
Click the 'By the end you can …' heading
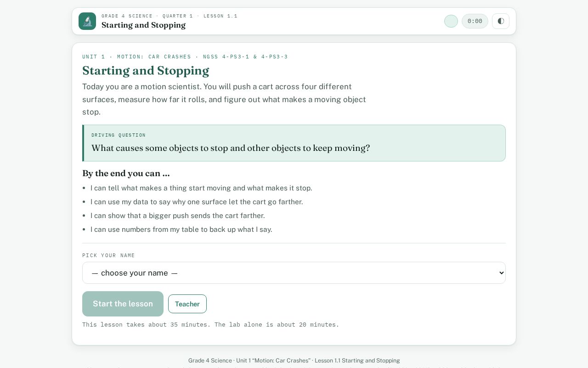pos(126,173)
